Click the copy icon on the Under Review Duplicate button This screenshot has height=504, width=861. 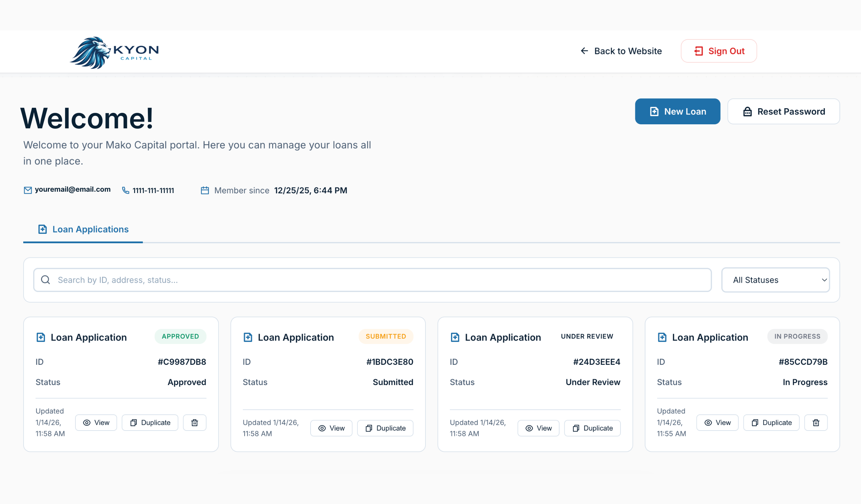pyautogui.click(x=576, y=428)
